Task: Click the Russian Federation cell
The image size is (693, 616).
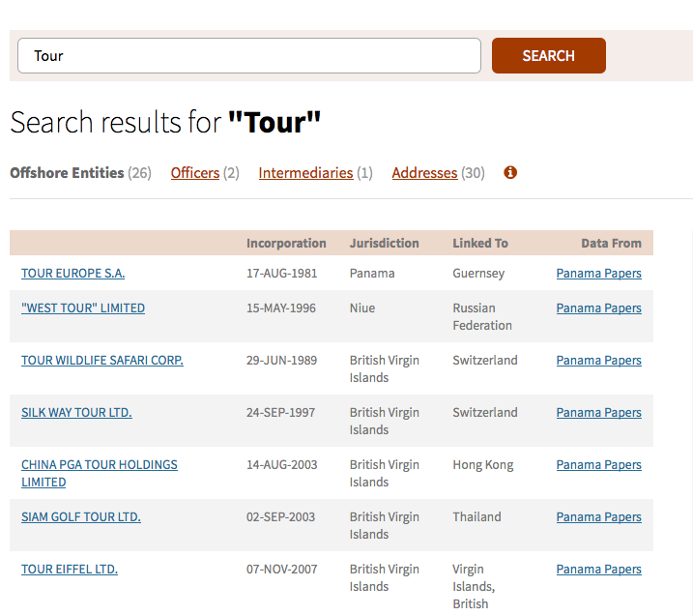Action: click(x=482, y=316)
